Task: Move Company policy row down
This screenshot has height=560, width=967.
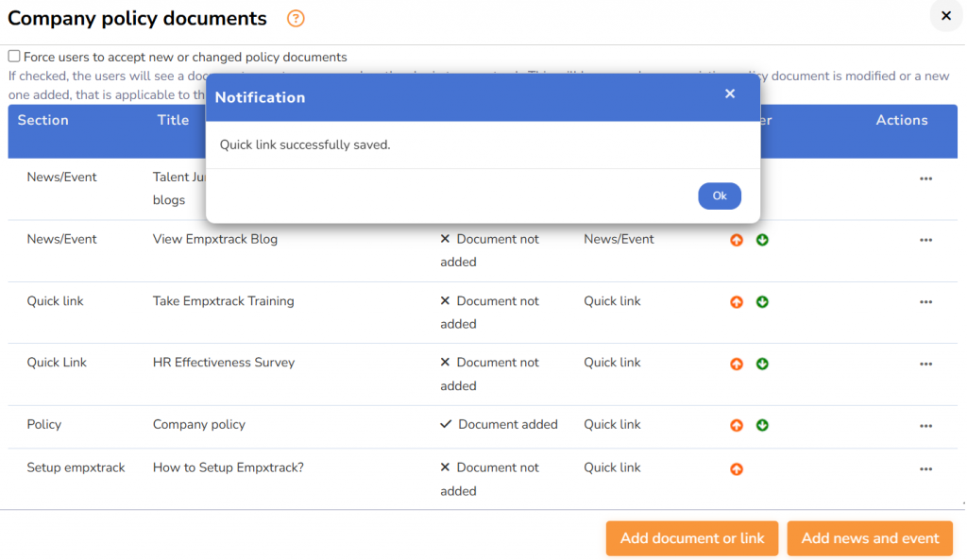Action: tap(762, 425)
